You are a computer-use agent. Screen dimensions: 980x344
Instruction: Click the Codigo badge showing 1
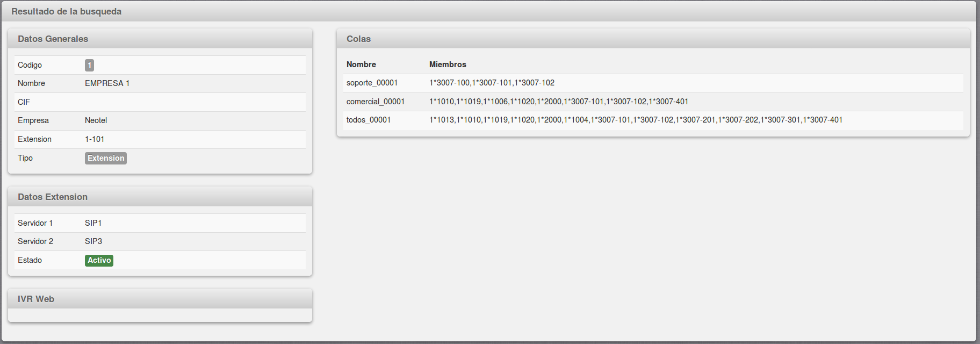(89, 65)
